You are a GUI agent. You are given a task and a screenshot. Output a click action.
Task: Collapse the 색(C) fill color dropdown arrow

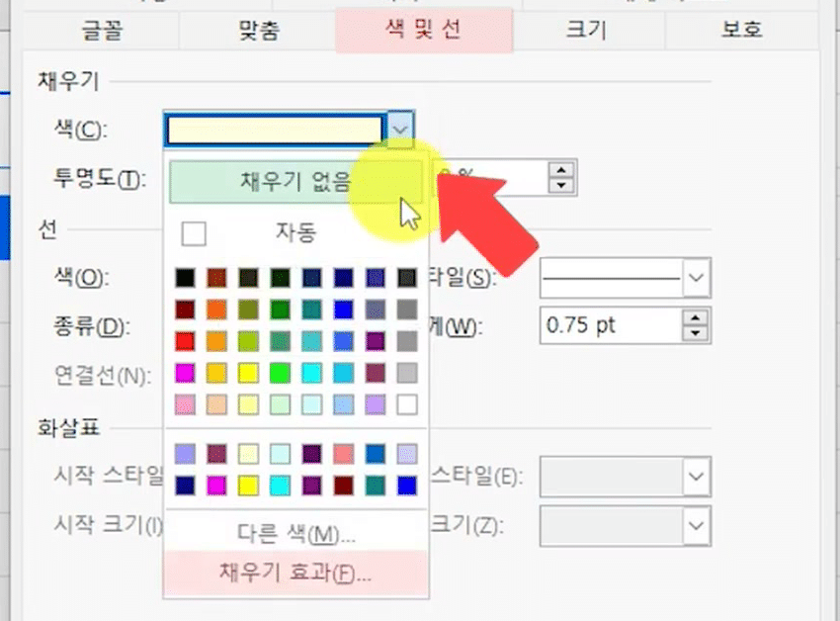[400, 130]
